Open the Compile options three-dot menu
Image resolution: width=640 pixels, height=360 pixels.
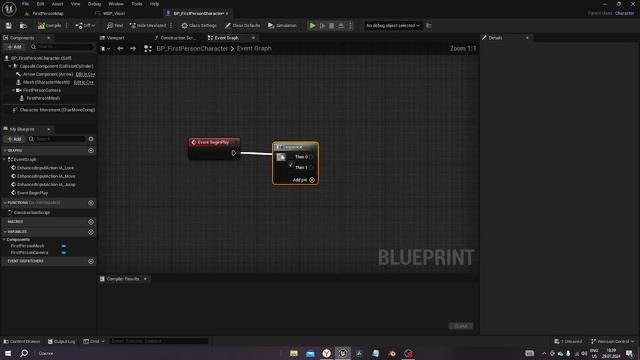[x=67, y=25]
